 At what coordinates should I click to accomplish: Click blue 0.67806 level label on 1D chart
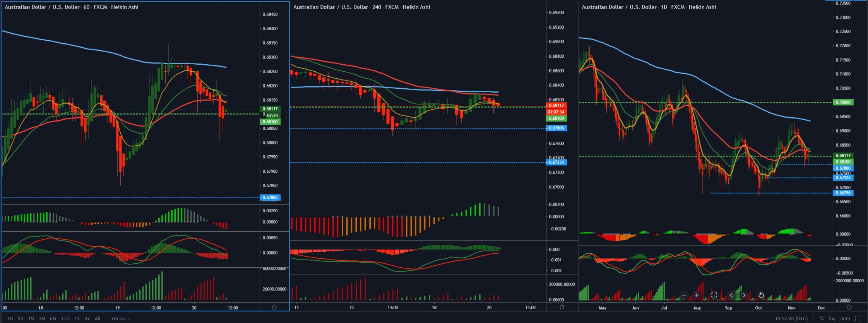(844, 168)
